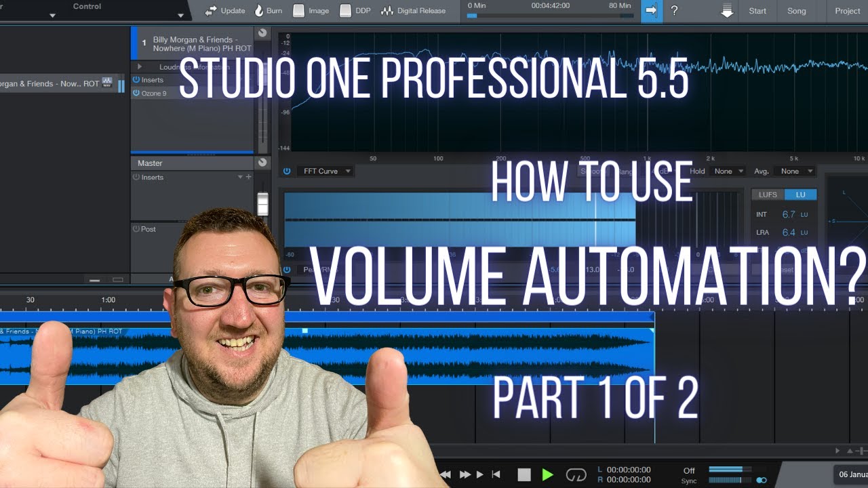Toggle spectrum analyzer power button
The image size is (868, 488).
287,171
